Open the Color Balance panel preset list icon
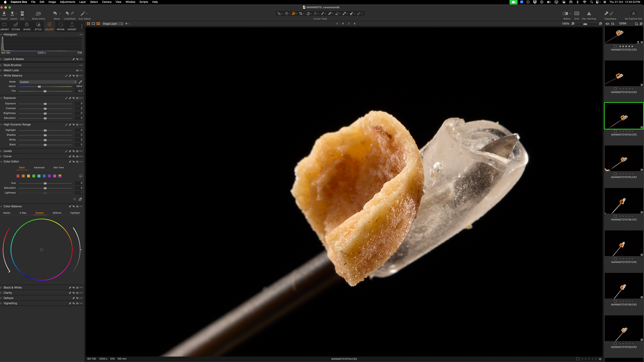Screen dimensions: 644x362 click(77, 206)
